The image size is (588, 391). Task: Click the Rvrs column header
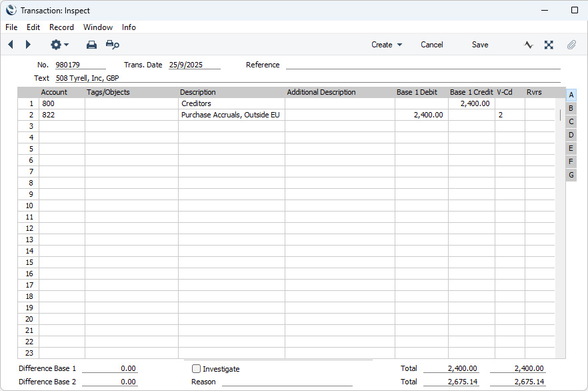click(x=534, y=92)
